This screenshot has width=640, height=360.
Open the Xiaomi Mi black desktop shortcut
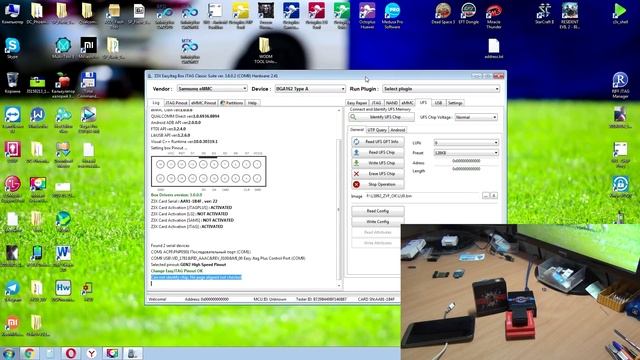tap(88, 48)
